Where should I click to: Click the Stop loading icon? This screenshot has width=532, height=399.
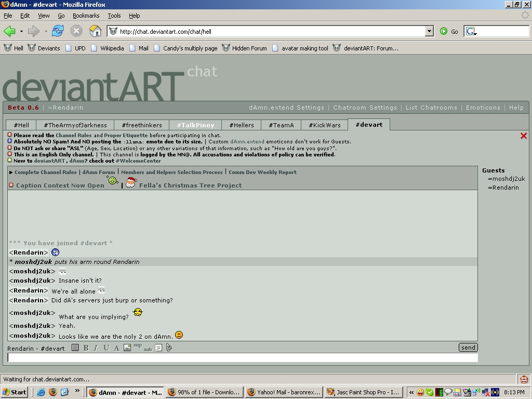[76, 31]
